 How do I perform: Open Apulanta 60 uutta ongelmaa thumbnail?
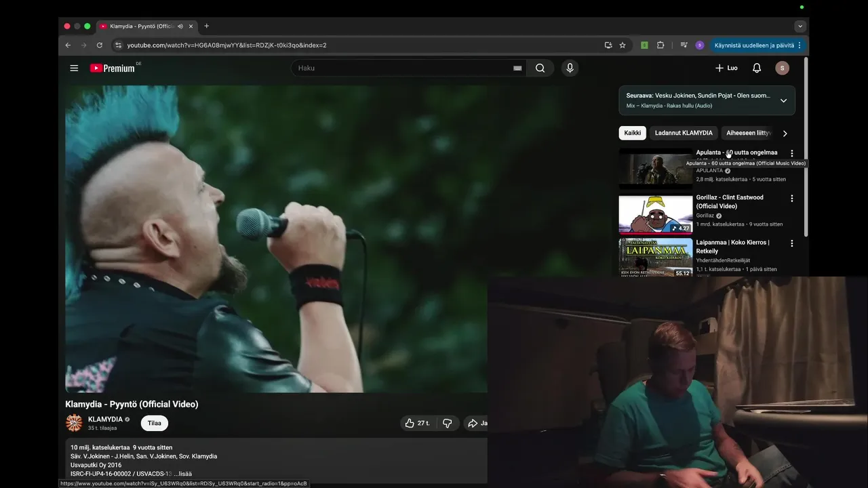point(656,169)
